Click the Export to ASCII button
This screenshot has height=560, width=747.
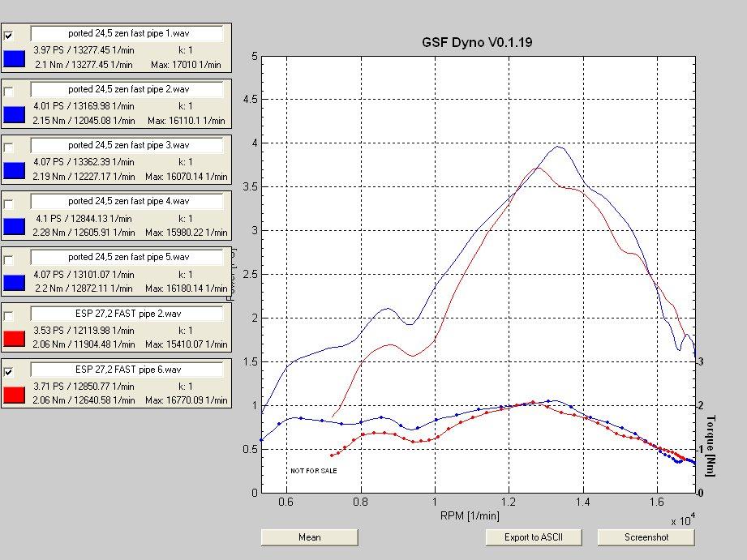click(533, 537)
